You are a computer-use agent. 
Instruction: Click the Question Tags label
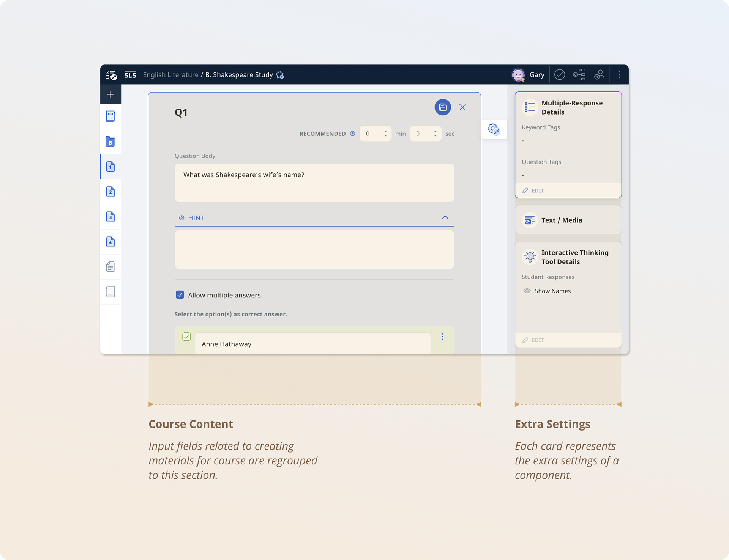coord(541,162)
